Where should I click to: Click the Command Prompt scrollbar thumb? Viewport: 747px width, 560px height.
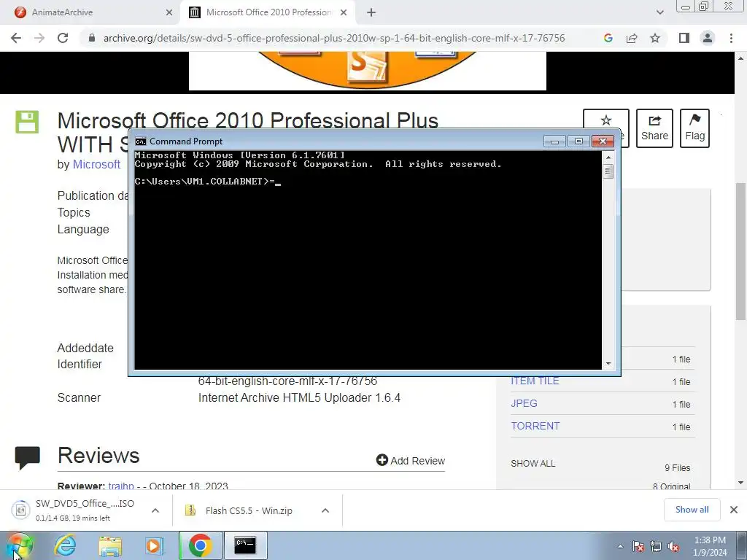pos(608,171)
